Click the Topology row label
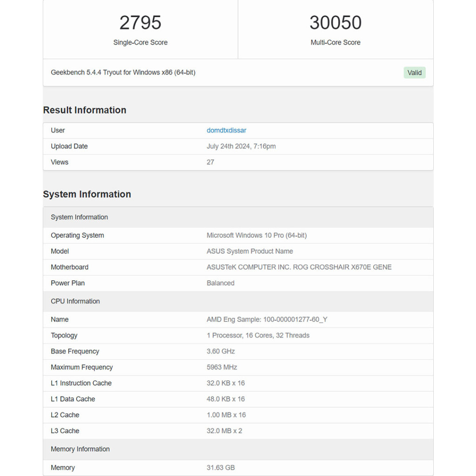Image resolution: width=476 pixels, height=476 pixels. tap(64, 336)
